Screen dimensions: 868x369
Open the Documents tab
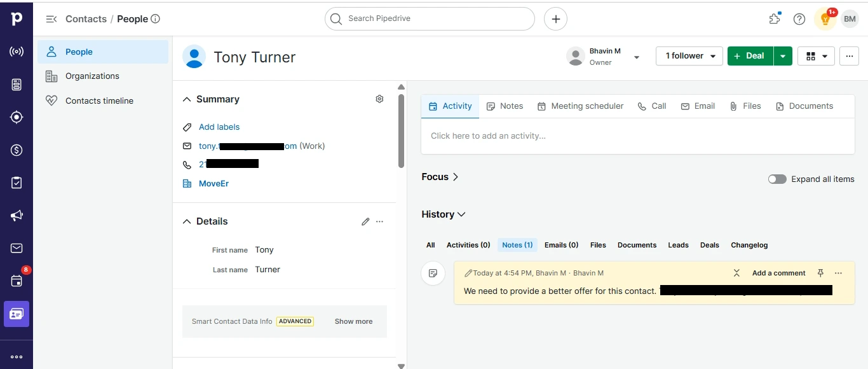[804, 106]
